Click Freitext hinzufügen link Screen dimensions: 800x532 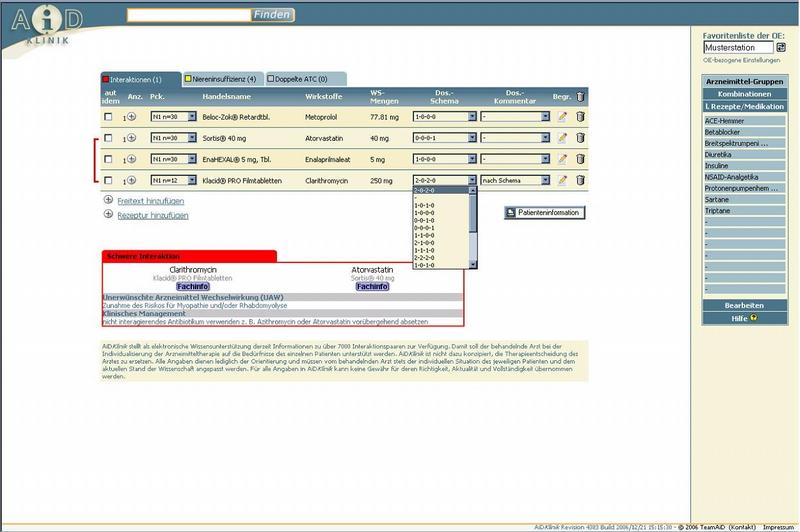(x=151, y=201)
